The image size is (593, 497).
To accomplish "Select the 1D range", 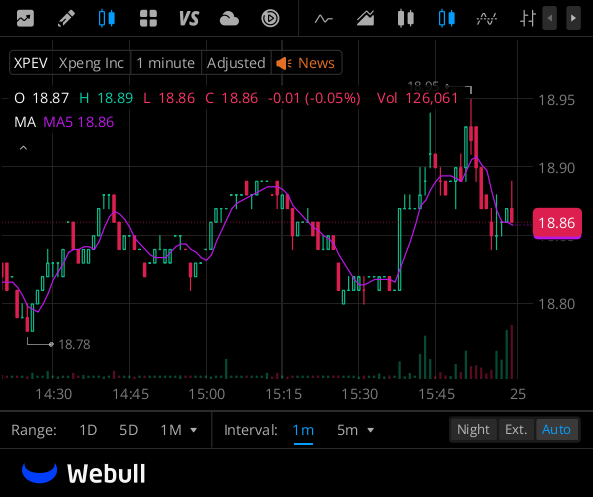I will 88,430.
